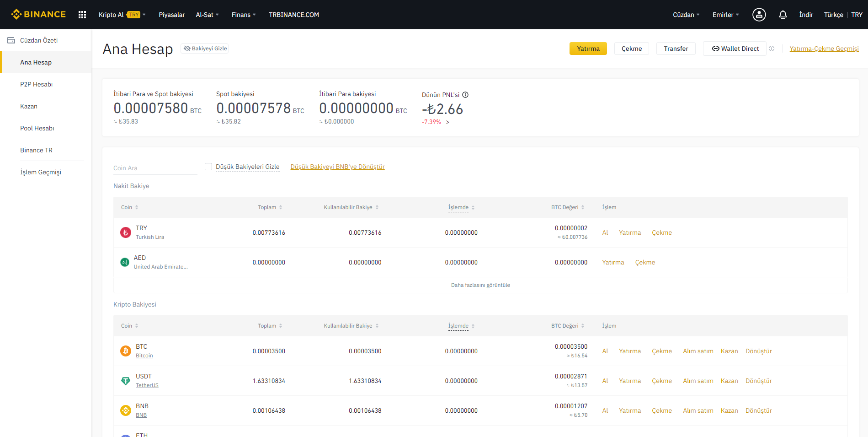
Task: Click the yellow Yatırma button
Action: tap(588, 49)
